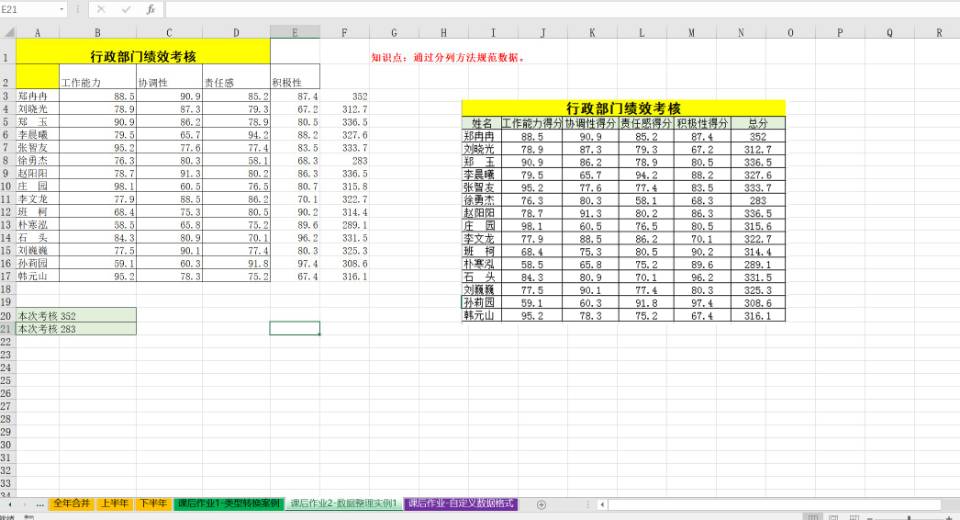Image resolution: width=960 pixels, height=520 pixels.
Task: Switch to Normal view in status bar
Action: point(813,517)
